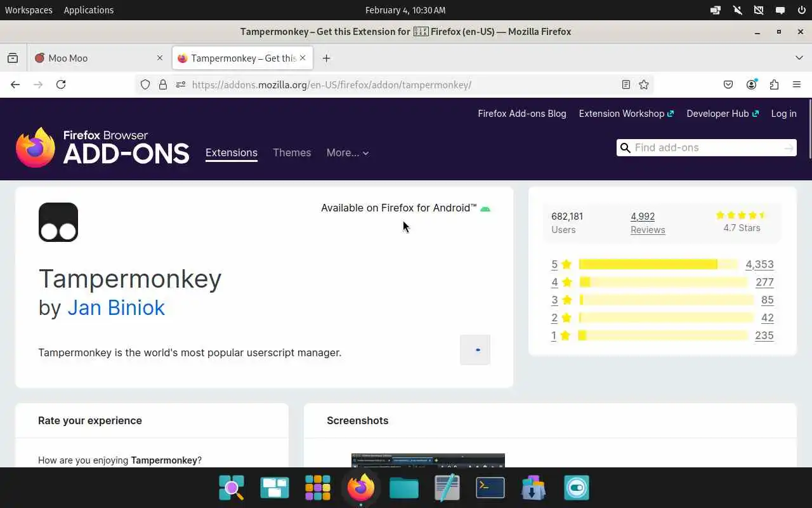Open the Extensions puzzle icon

coord(774,84)
